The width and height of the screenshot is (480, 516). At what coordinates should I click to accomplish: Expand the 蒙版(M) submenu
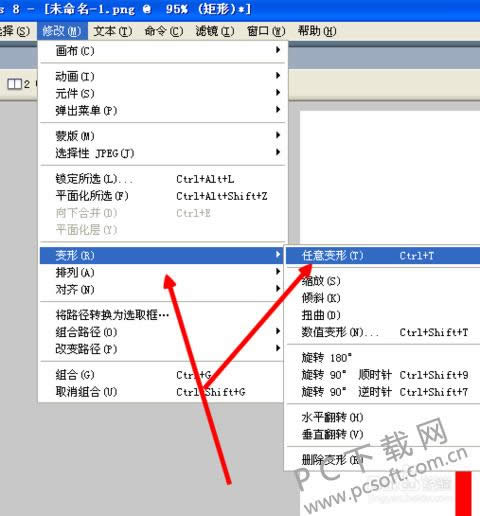(x=163, y=136)
